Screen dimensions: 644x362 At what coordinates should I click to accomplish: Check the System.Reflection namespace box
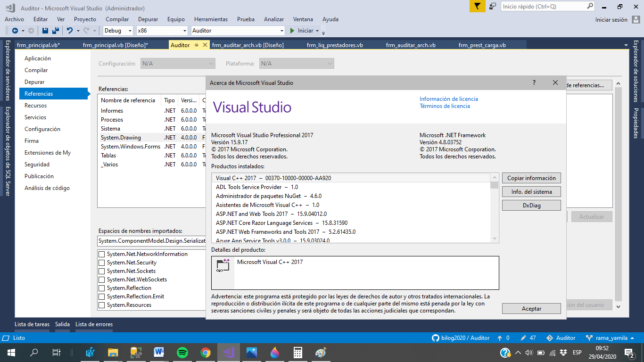pos(101,288)
